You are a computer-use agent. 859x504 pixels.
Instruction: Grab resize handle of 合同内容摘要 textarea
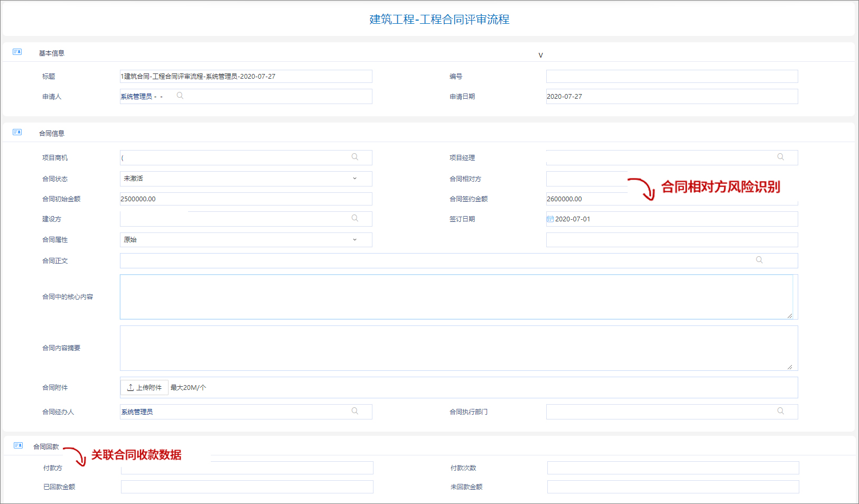click(x=790, y=367)
